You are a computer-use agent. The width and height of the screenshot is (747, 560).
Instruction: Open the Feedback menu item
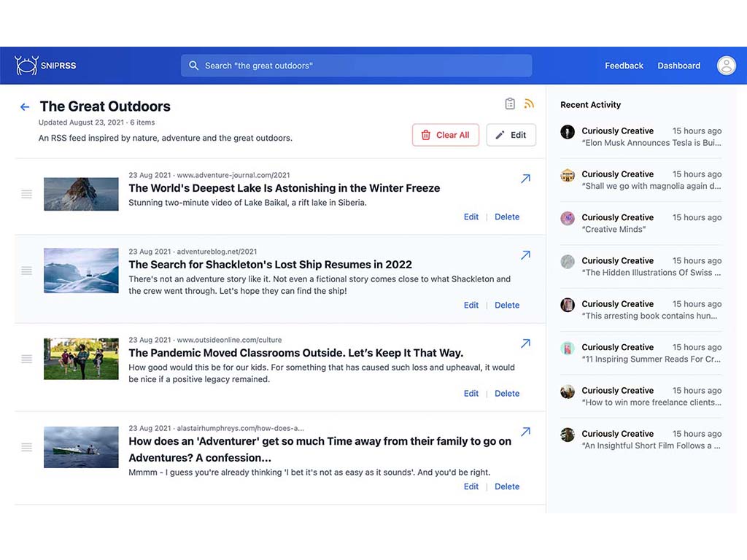[x=624, y=66]
